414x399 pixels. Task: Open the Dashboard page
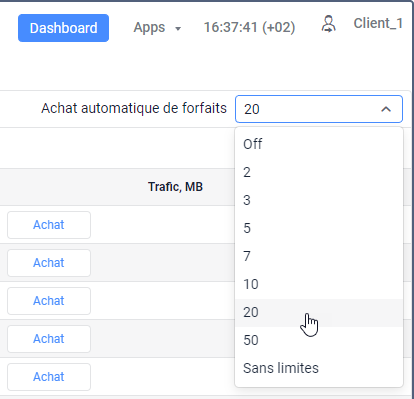coord(63,28)
